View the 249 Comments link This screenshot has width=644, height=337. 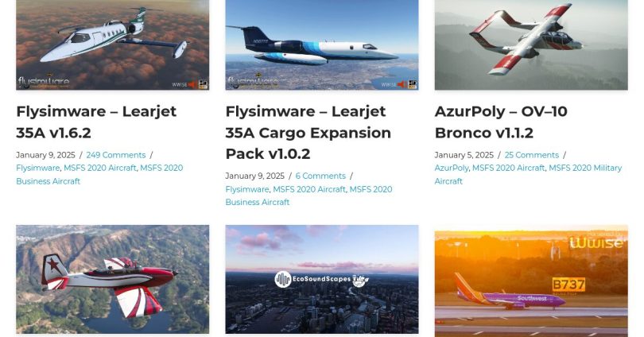pos(116,155)
